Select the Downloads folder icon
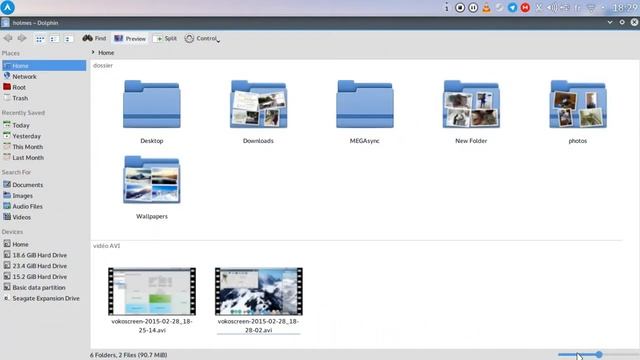The height and width of the screenshot is (360, 640). pyautogui.click(x=258, y=104)
